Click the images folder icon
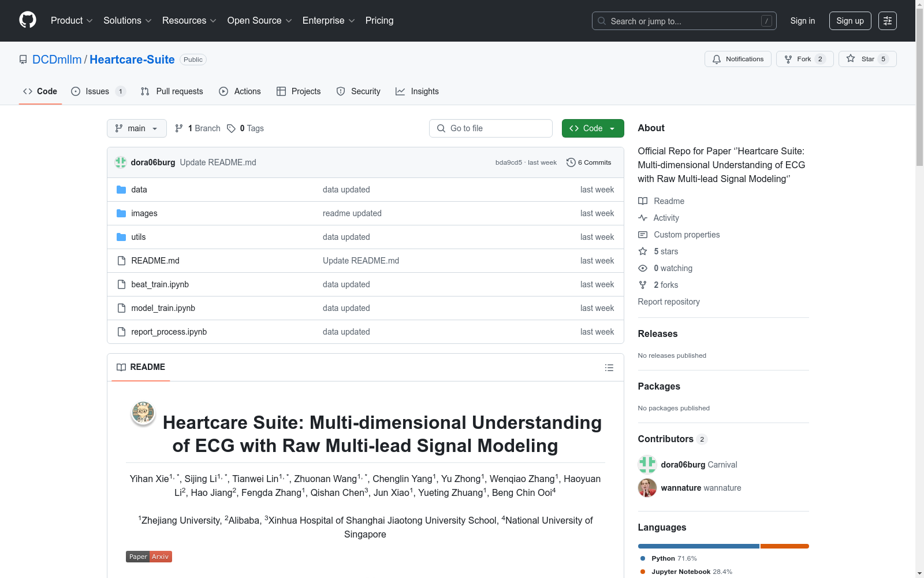Image resolution: width=924 pixels, height=578 pixels. point(121,213)
